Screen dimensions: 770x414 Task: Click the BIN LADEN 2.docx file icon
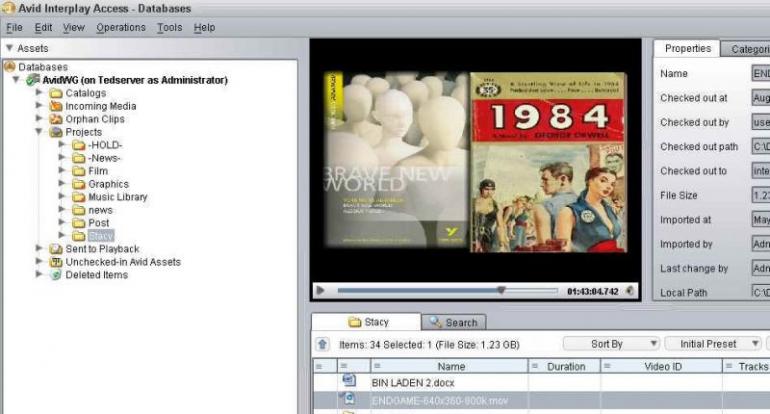click(349, 381)
